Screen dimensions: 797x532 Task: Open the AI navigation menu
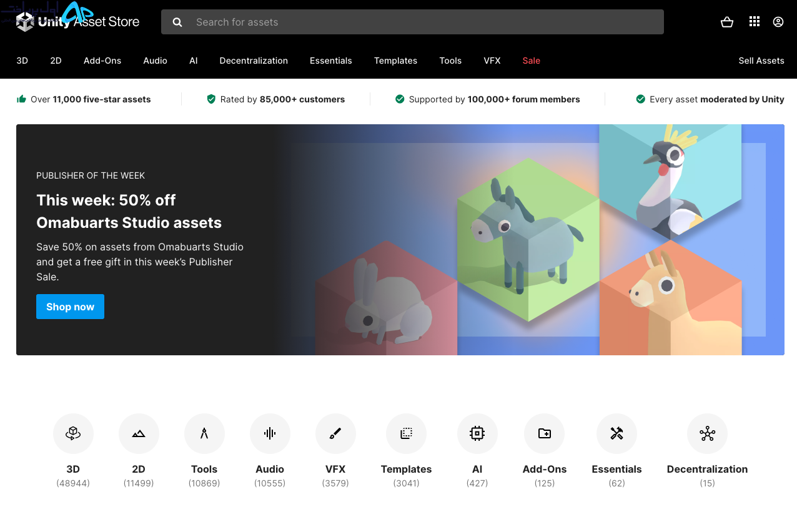(x=194, y=61)
